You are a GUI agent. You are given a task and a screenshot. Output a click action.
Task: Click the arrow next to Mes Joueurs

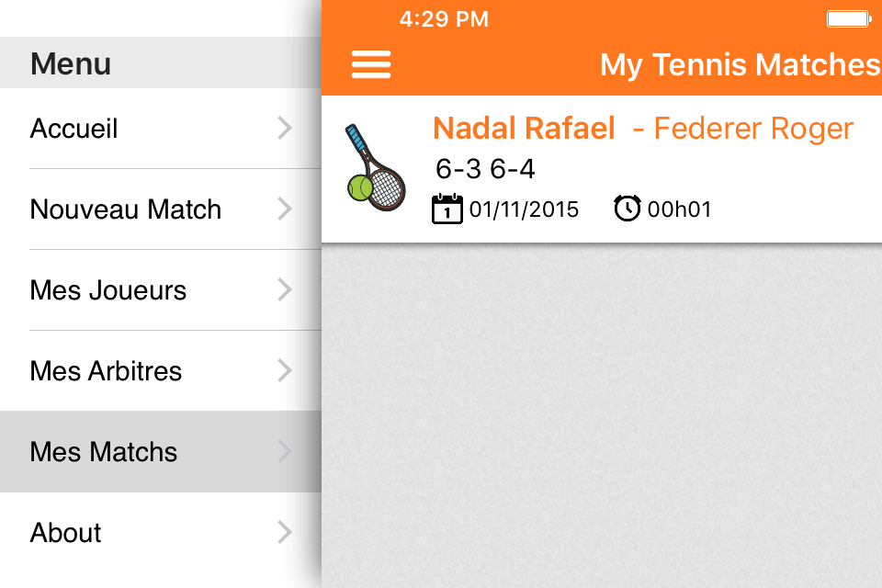click(x=285, y=290)
